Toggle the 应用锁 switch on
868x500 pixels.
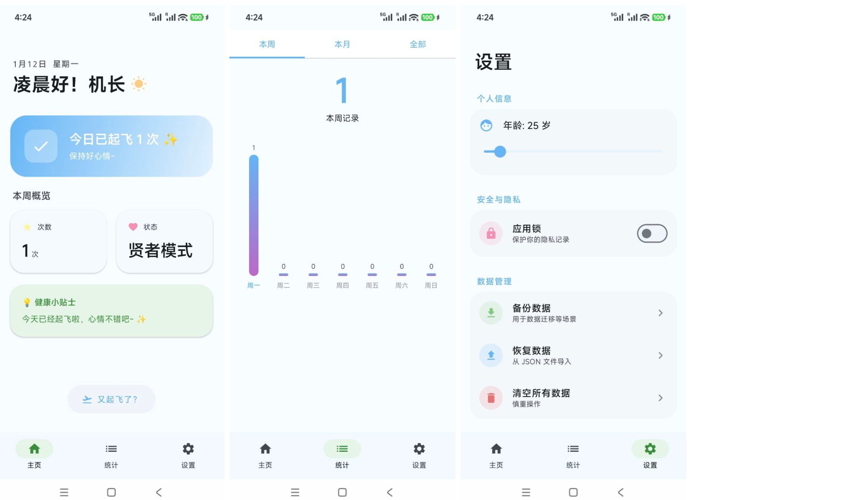coord(652,233)
